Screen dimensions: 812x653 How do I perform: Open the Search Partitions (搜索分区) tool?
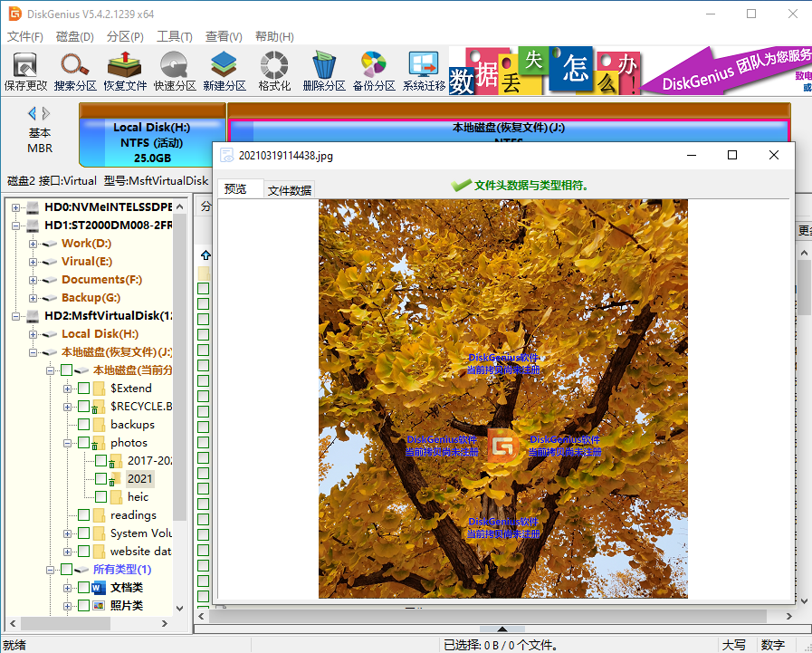75,71
